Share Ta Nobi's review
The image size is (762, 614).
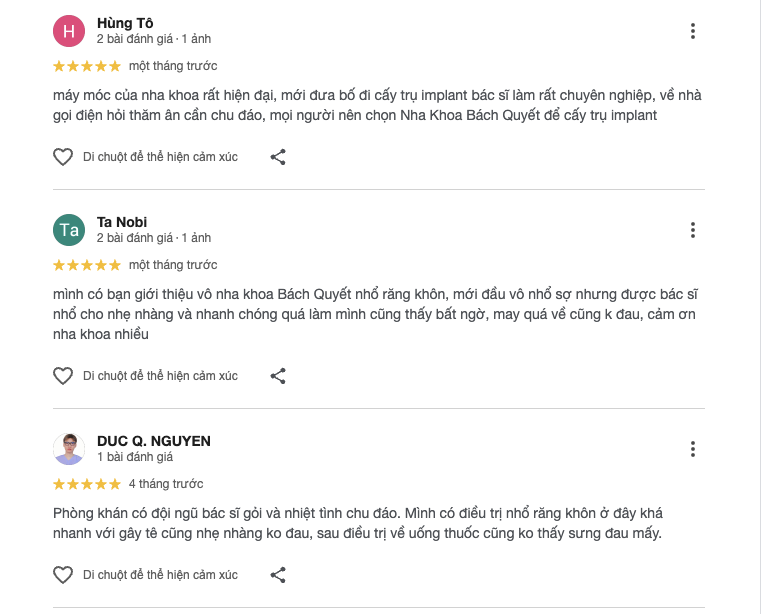coord(279,376)
